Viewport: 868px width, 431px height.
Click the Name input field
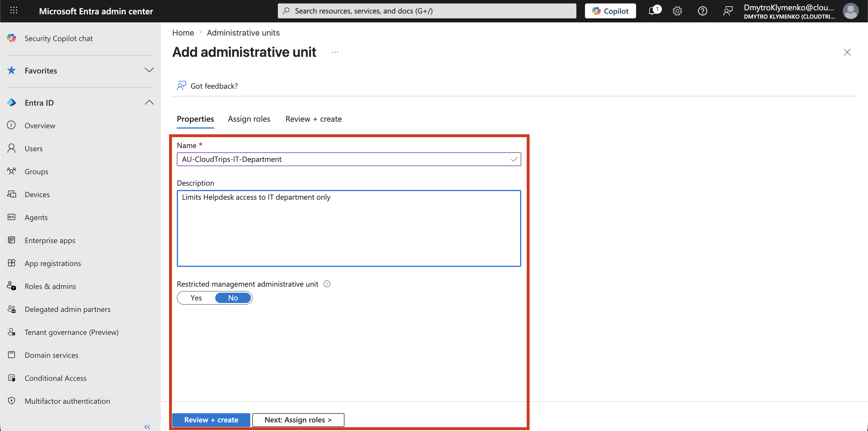click(349, 159)
